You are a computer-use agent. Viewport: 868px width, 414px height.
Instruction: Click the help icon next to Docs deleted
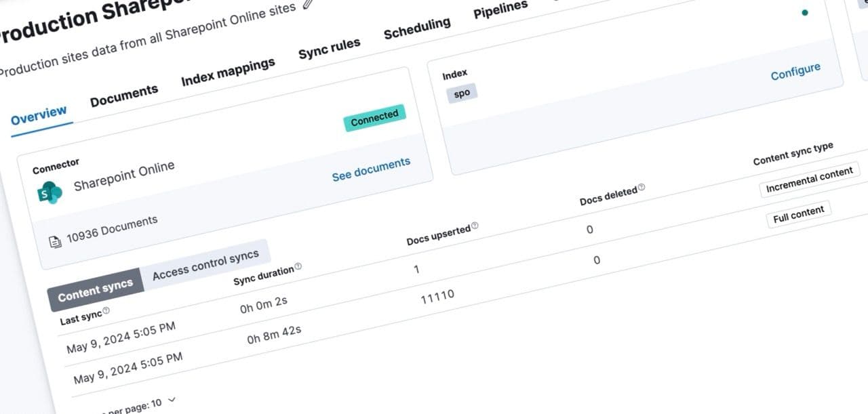point(642,188)
